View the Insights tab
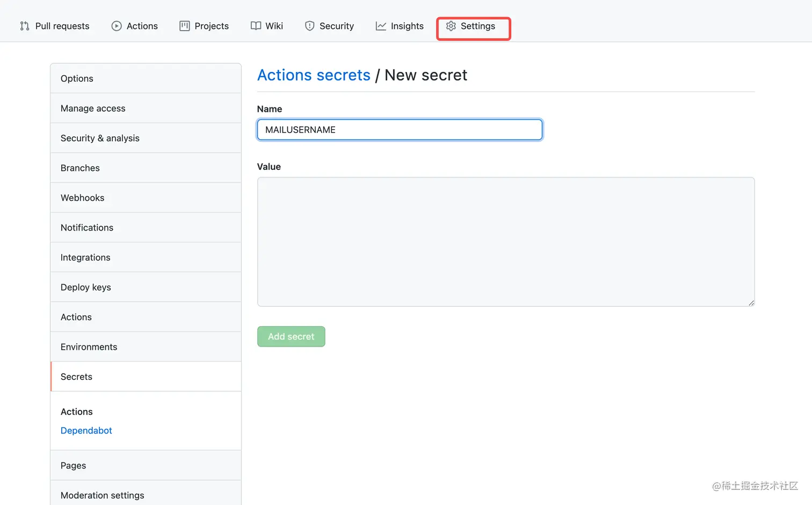The width and height of the screenshot is (812, 505). [400, 26]
